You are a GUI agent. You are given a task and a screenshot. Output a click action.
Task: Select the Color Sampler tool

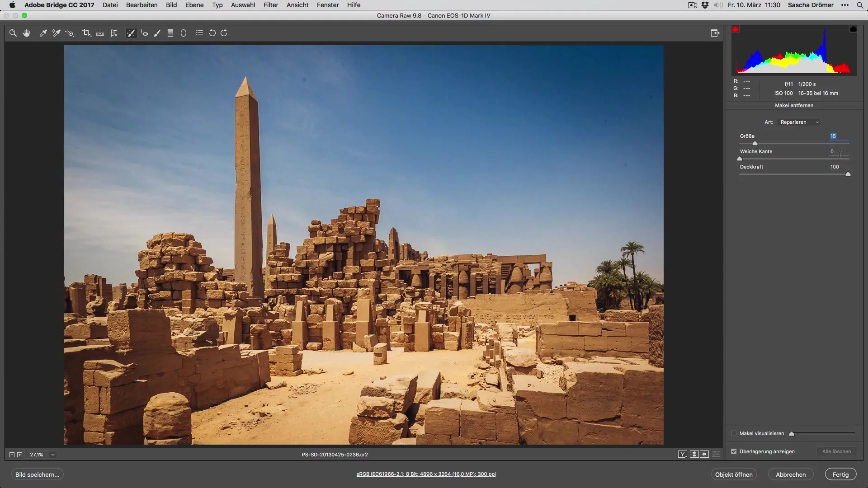click(x=56, y=33)
